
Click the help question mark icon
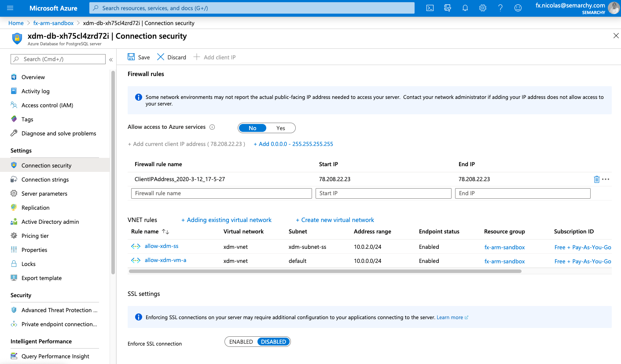pos(500,8)
